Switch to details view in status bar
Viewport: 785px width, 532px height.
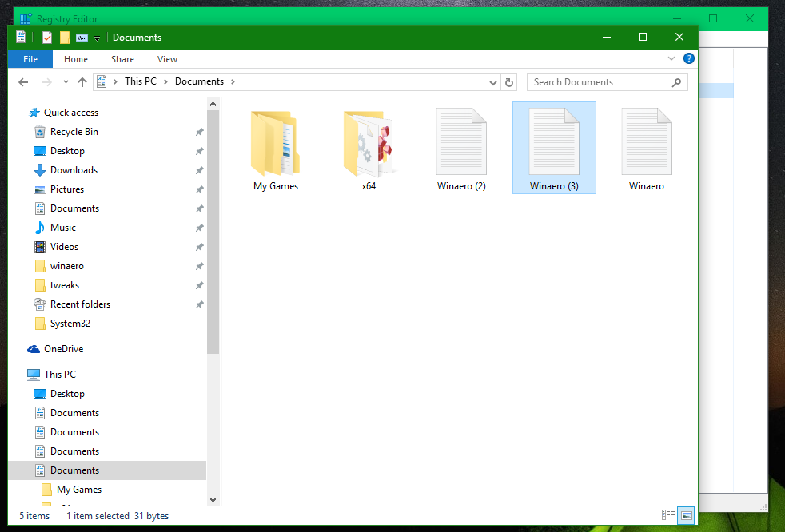(668, 515)
